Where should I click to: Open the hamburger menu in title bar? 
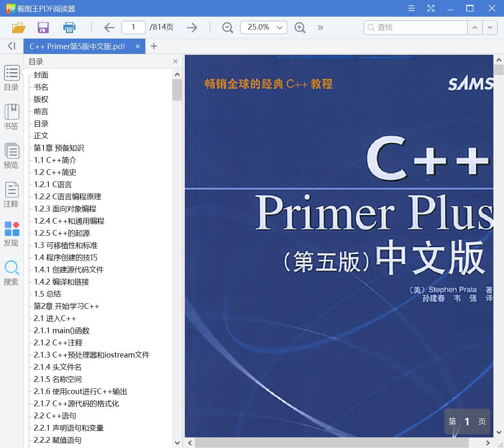click(411, 8)
